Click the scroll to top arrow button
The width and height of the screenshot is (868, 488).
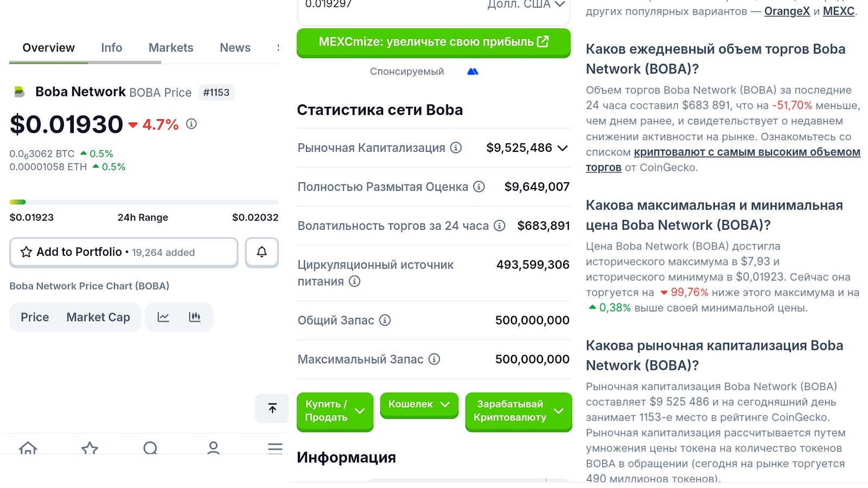coord(272,408)
